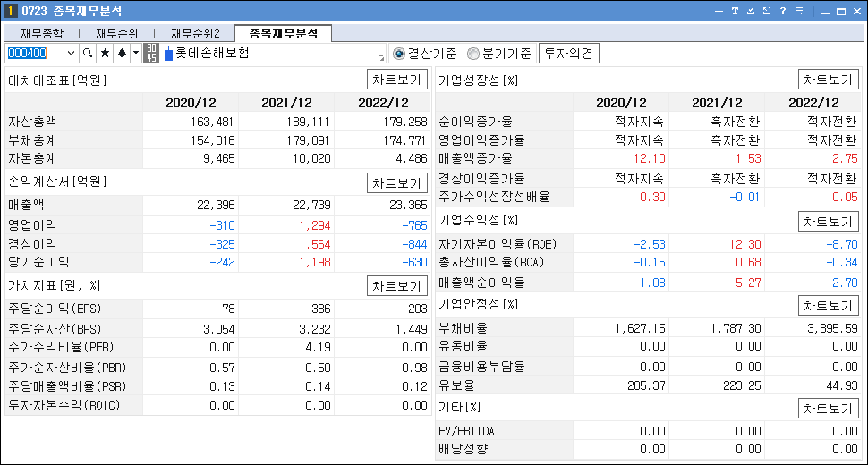Click 매출액증가율 value 12.10
Image resolution: width=868 pixels, height=465 pixels.
click(650, 158)
